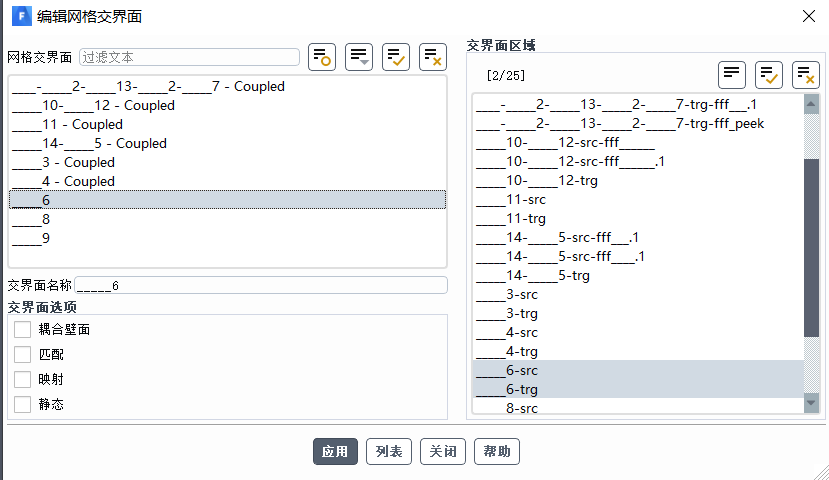The height and width of the screenshot is (480, 829).
Task: Select the 6-src zone in the list
Action: [522, 370]
